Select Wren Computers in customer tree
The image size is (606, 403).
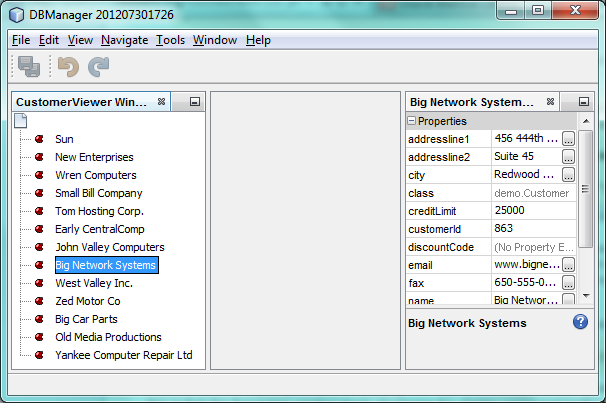click(95, 175)
